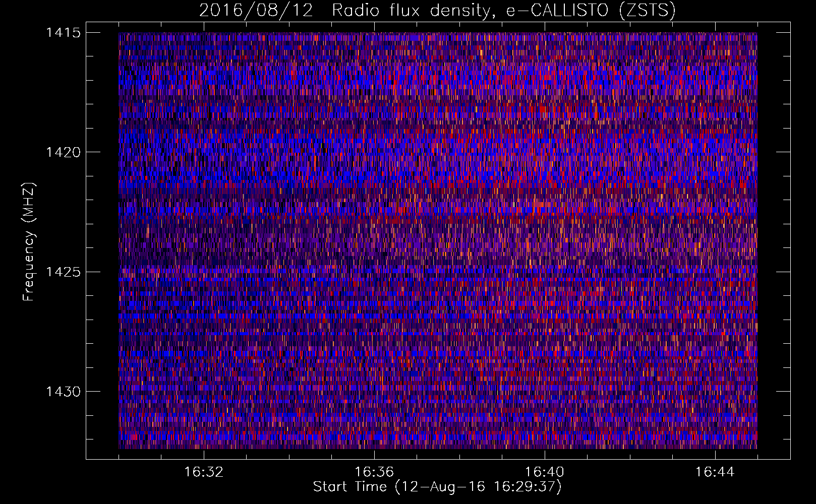Click the 16:32 time tick label
The height and width of the screenshot is (504, 816).
pyautogui.click(x=204, y=472)
